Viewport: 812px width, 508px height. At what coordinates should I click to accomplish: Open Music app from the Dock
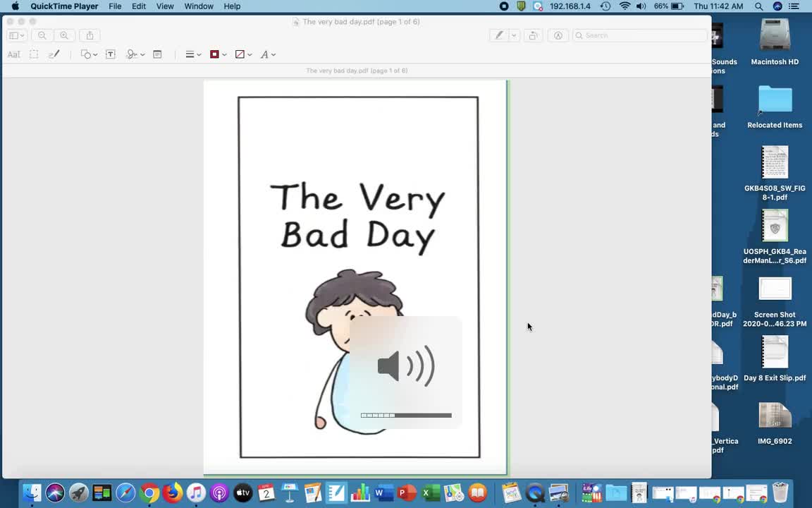click(x=196, y=492)
